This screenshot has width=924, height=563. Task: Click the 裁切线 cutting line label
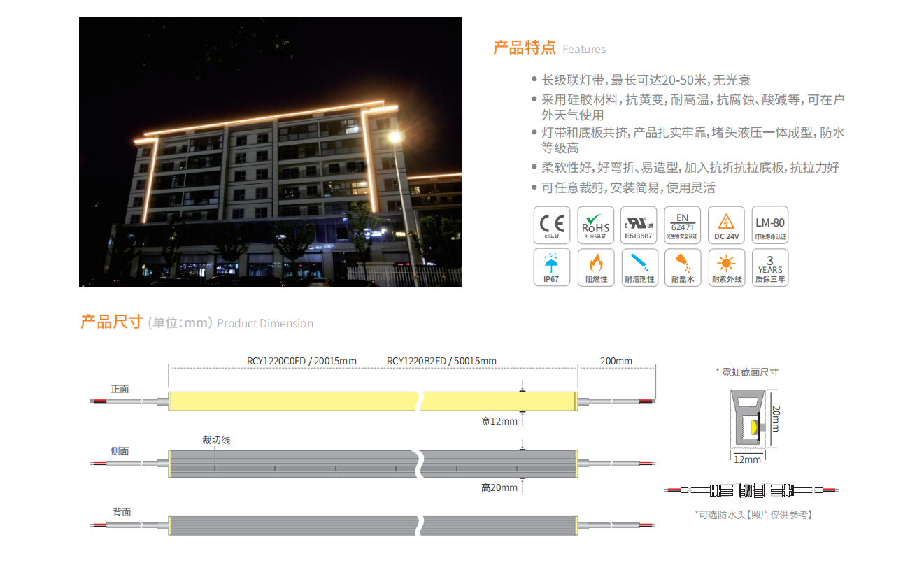[x=216, y=440]
